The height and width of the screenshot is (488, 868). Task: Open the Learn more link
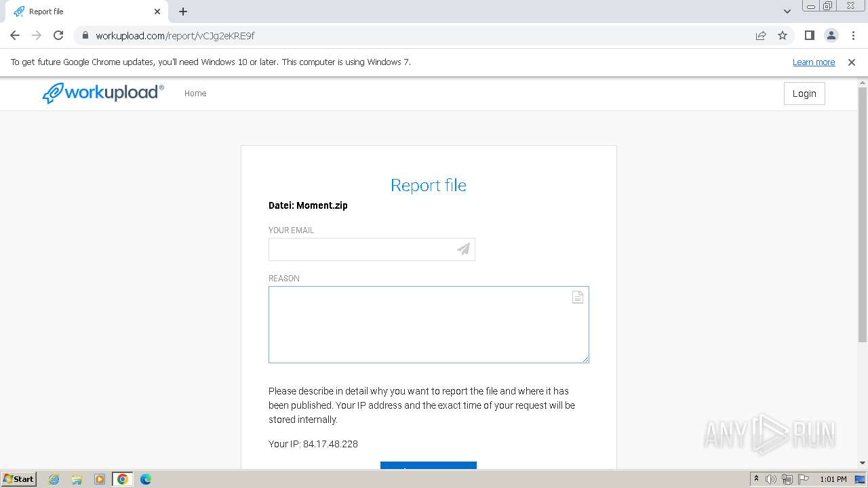click(814, 62)
